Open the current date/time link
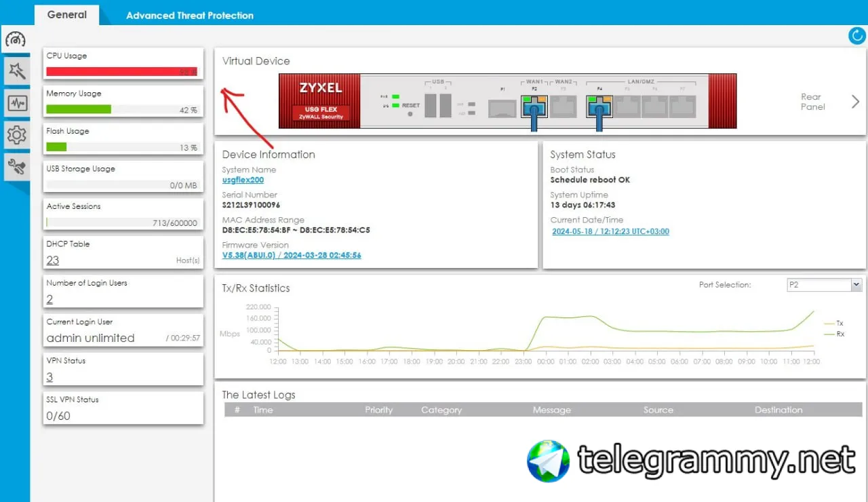This screenshot has width=868, height=502. tap(610, 231)
